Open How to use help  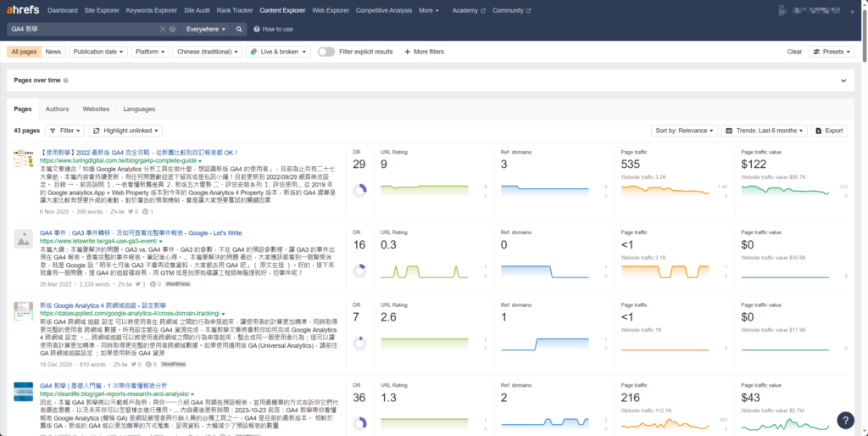(x=274, y=30)
